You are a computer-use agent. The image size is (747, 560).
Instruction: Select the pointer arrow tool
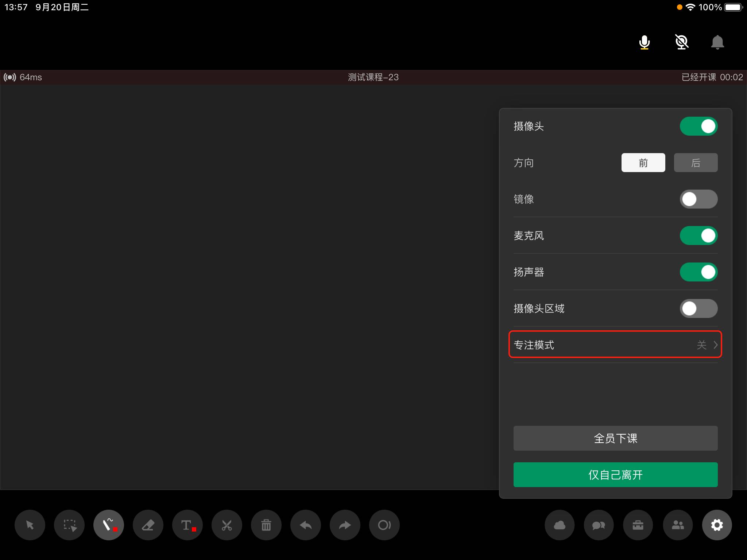click(30, 525)
